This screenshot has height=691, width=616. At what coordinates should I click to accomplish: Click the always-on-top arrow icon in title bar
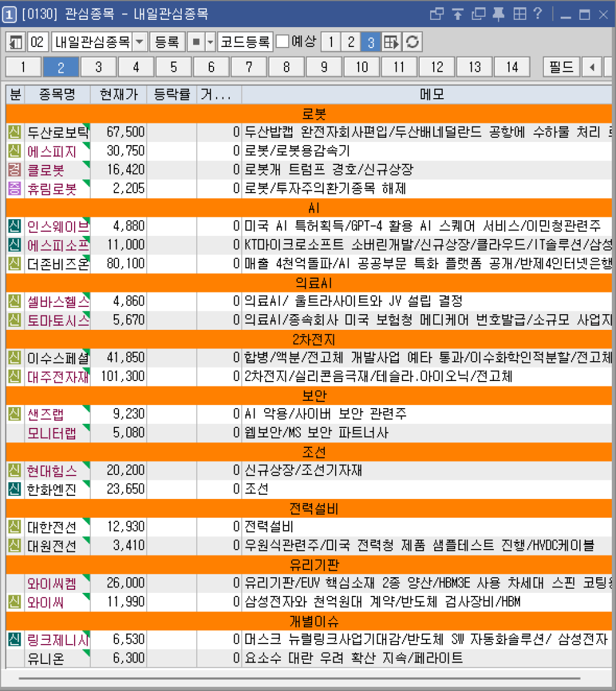[x=457, y=14]
